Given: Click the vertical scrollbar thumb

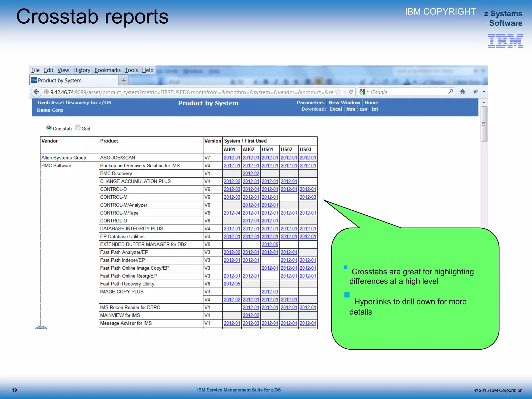Looking at the screenshot, I should (484, 124).
